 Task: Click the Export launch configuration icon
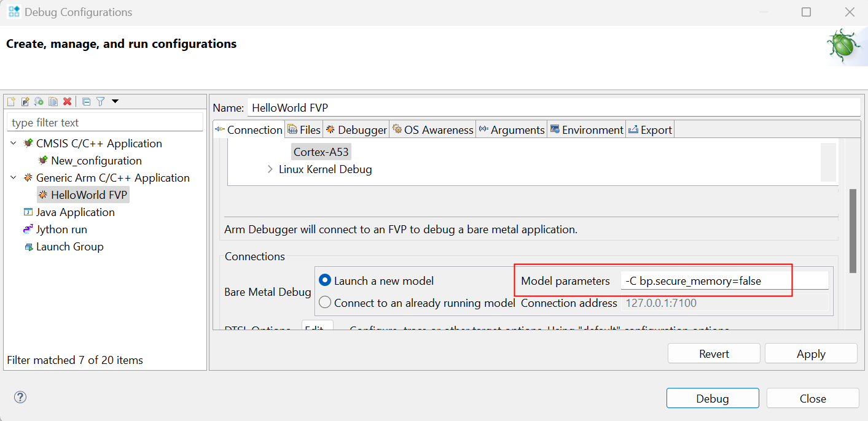tap(39, 102)
